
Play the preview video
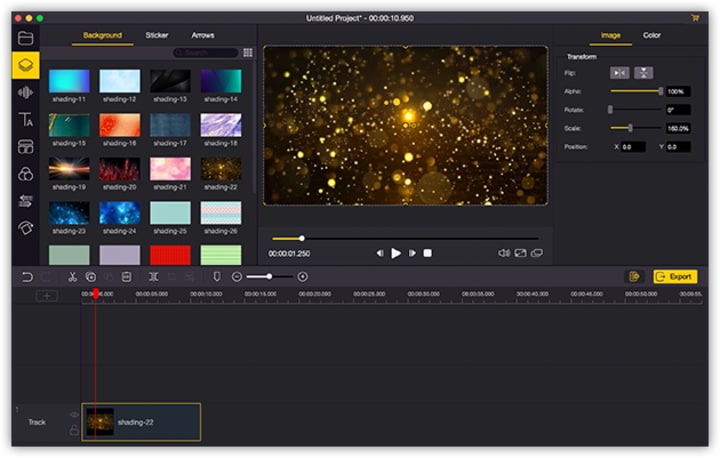[x=396, y=253]
